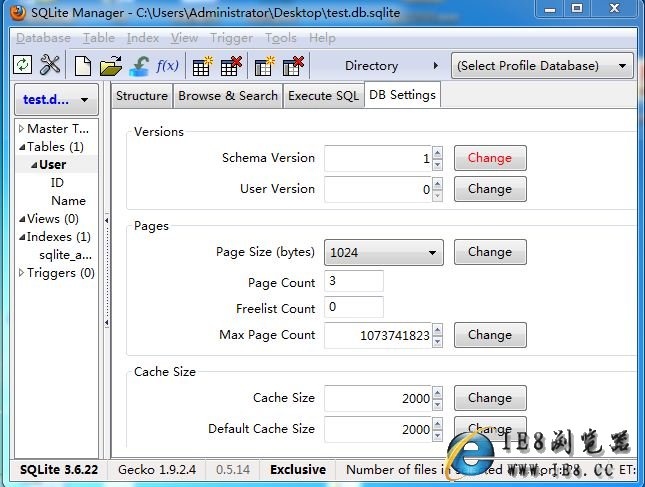Click the Connect Database open folder icon
Viewport: 645px width, 487px height.
111,66
